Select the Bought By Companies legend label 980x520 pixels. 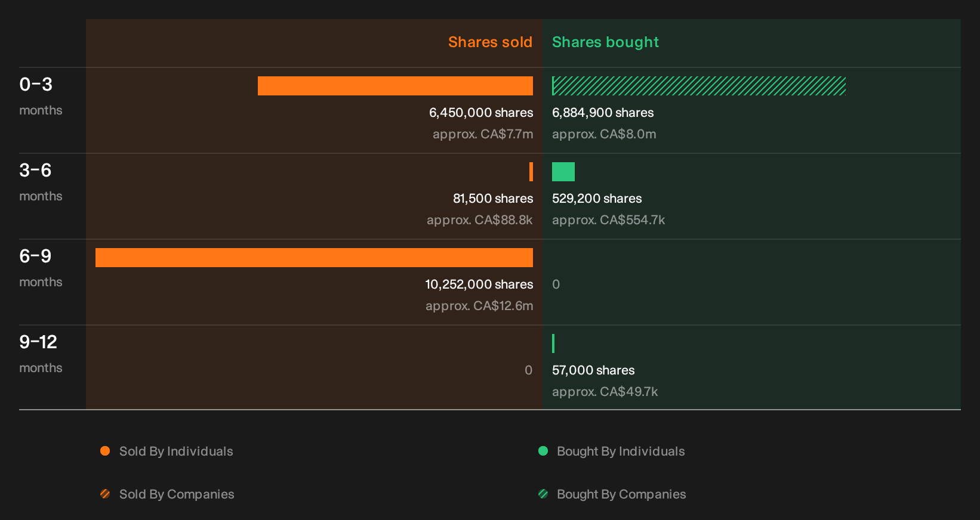click(x=621, y=494)
